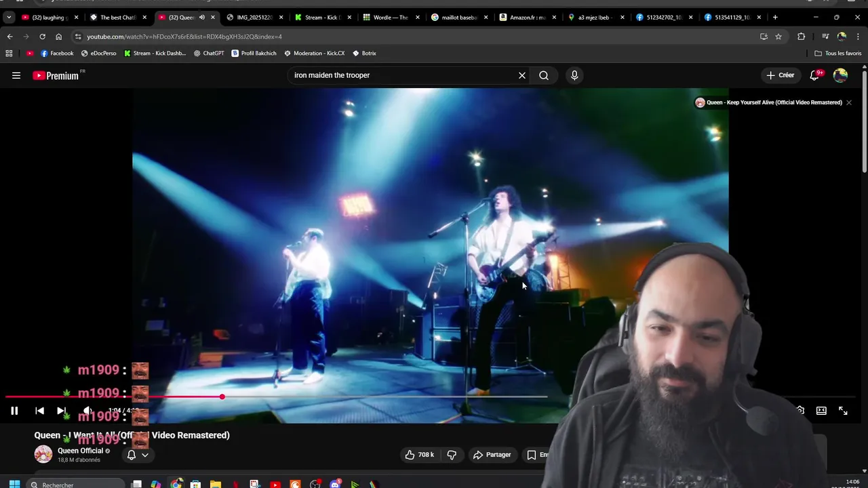Viewport: 868px width, 488px height.
Task: Open the extensions puzzle icon
Action: pos(802,37)
